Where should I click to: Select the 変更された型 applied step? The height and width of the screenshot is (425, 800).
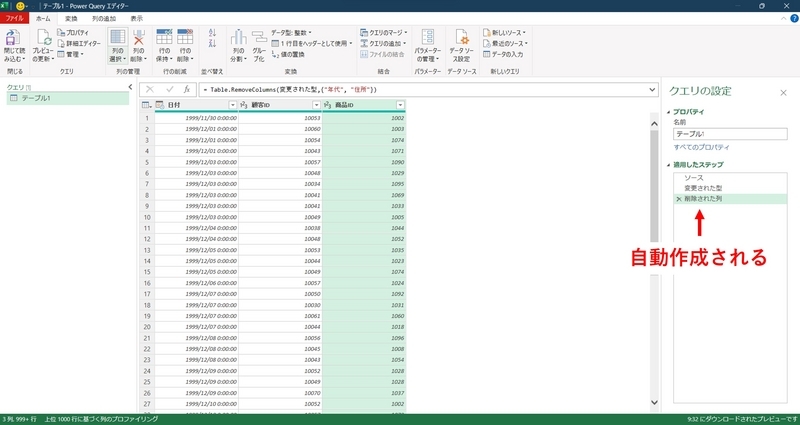(x=730, y=188)
